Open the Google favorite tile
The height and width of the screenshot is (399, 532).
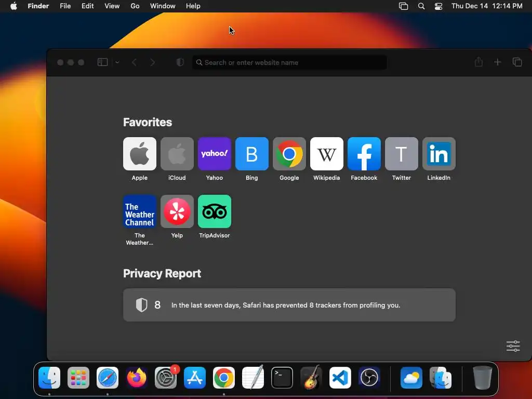click(x=289, y=154)
